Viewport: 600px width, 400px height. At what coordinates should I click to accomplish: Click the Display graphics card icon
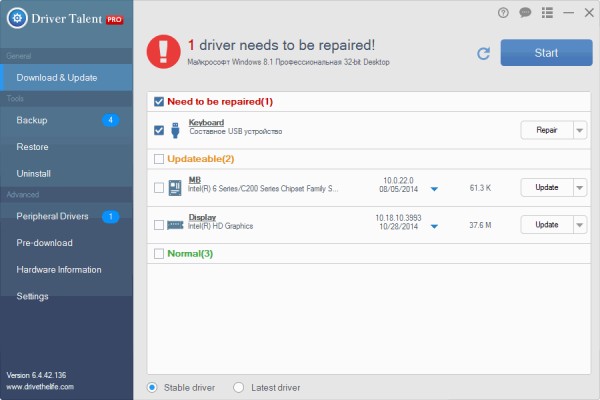[175, 225]
